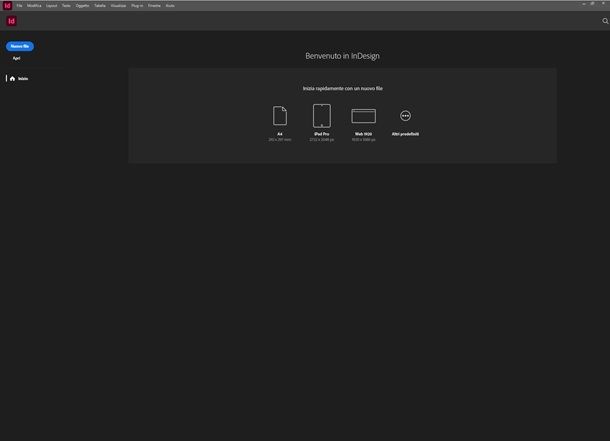Create a document with Nuovo file button
The width and height of the screenshot is (610, 441).
point(20,46)
